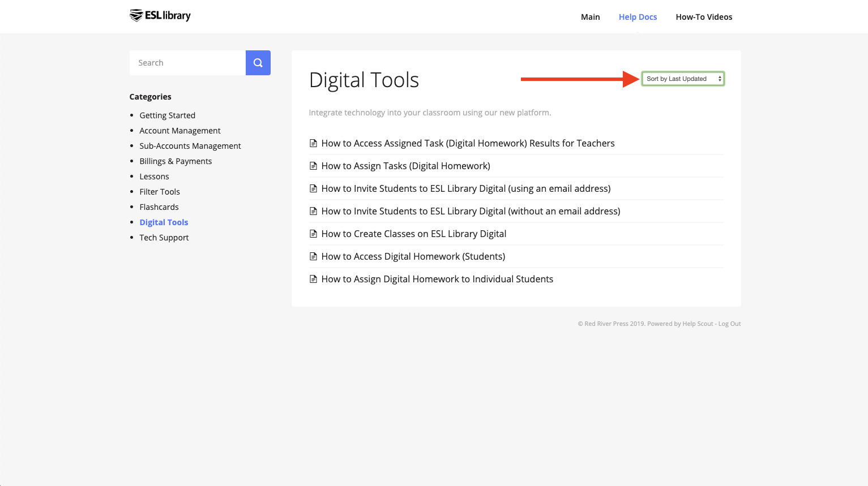Click the blue search magnifier button
Screen dimensions: 868x486
coord(258,63)
